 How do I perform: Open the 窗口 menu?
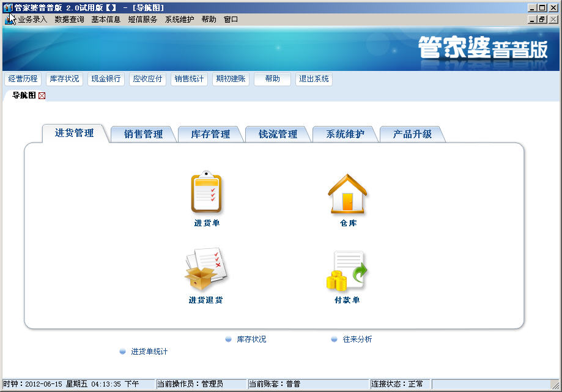231,20
